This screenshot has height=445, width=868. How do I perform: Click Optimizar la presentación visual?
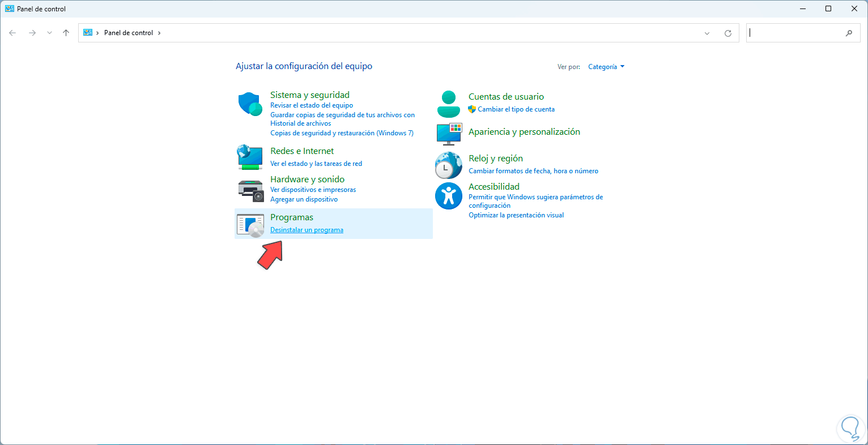click(516, 215)
